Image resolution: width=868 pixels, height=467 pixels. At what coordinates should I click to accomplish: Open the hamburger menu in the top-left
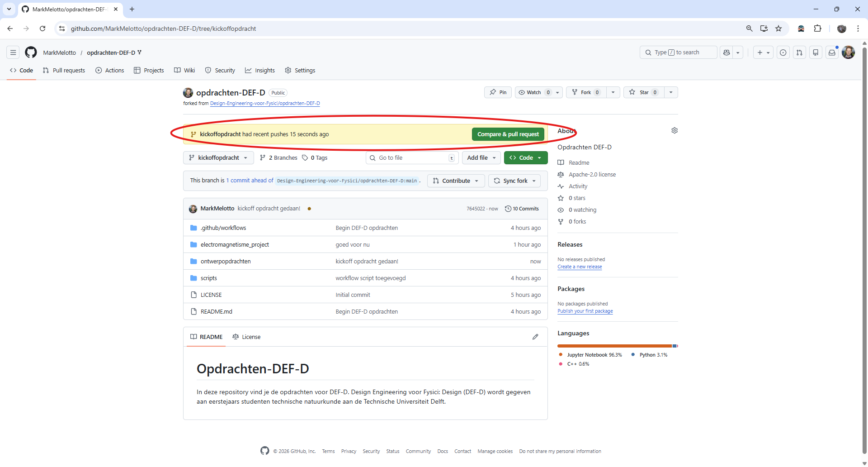pyautogui.click(x=13, y=52)
